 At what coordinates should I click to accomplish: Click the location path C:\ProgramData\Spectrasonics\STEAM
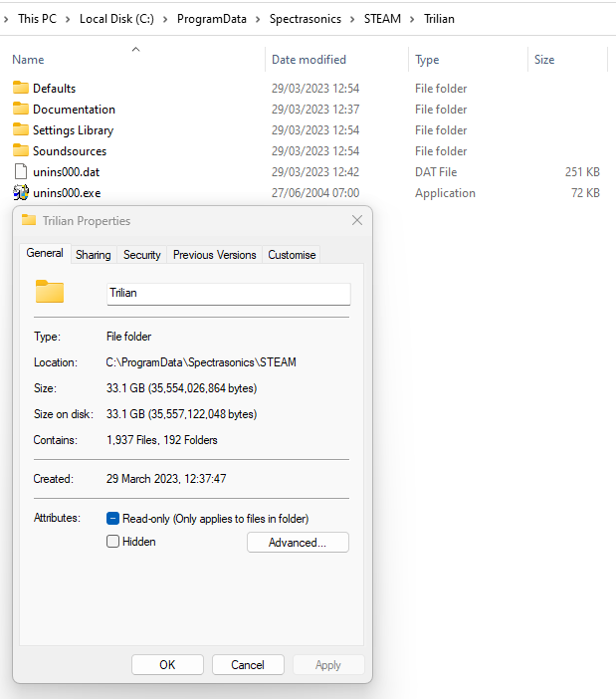pyautogui.click(x=201, y=362)
